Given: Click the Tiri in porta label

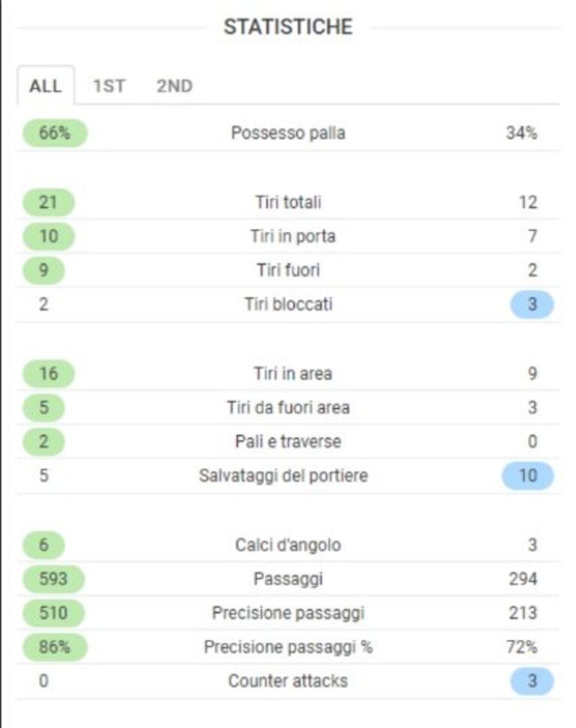Looking at the screenshot, I should pos(293,236).
